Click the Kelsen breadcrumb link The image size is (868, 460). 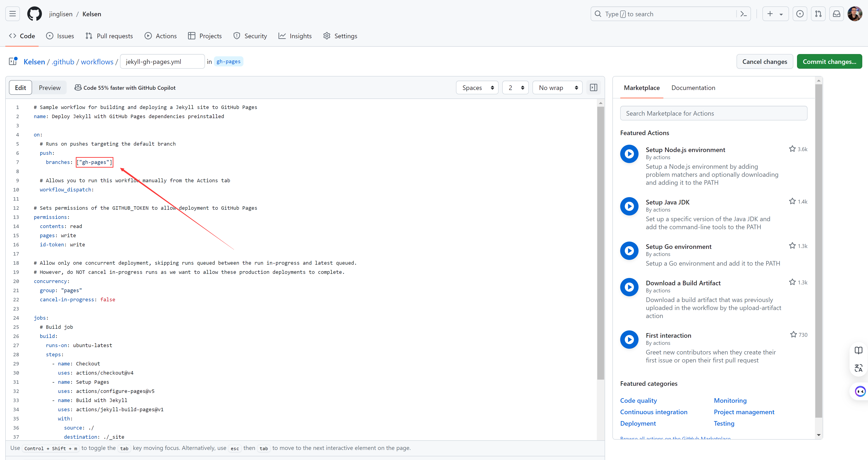[34, 62]
